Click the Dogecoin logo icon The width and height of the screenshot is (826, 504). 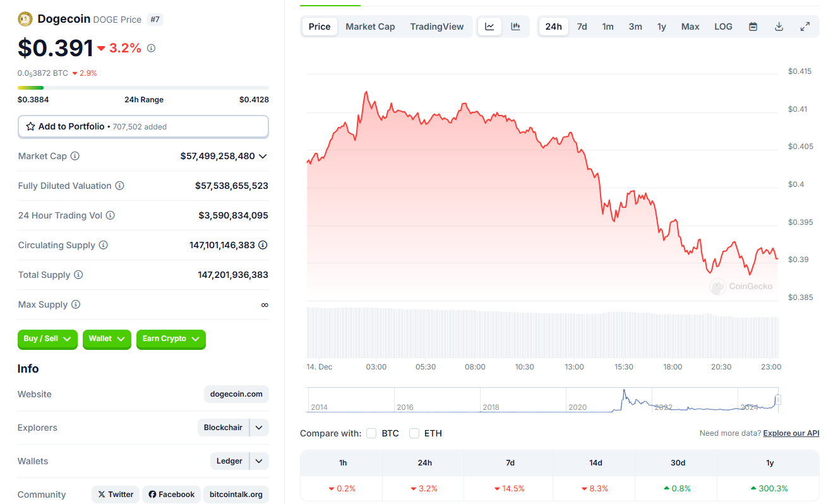click(25, 19)
